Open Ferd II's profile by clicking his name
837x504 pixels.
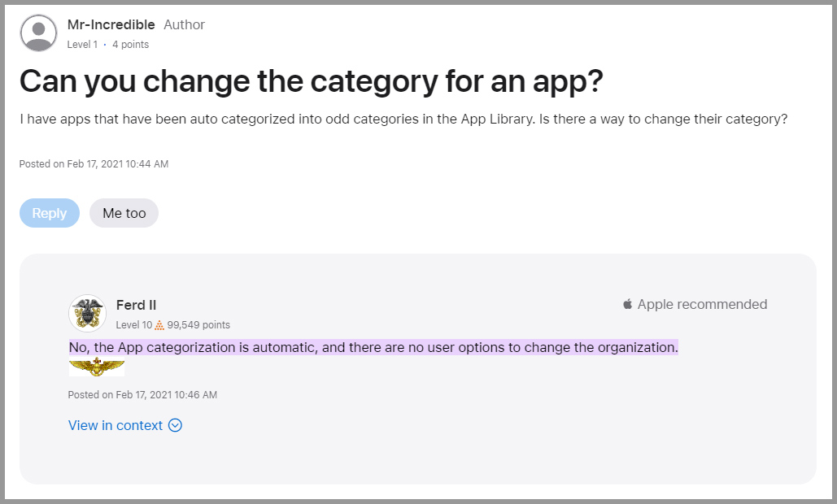pyautogui.click(x=136, y=305)
